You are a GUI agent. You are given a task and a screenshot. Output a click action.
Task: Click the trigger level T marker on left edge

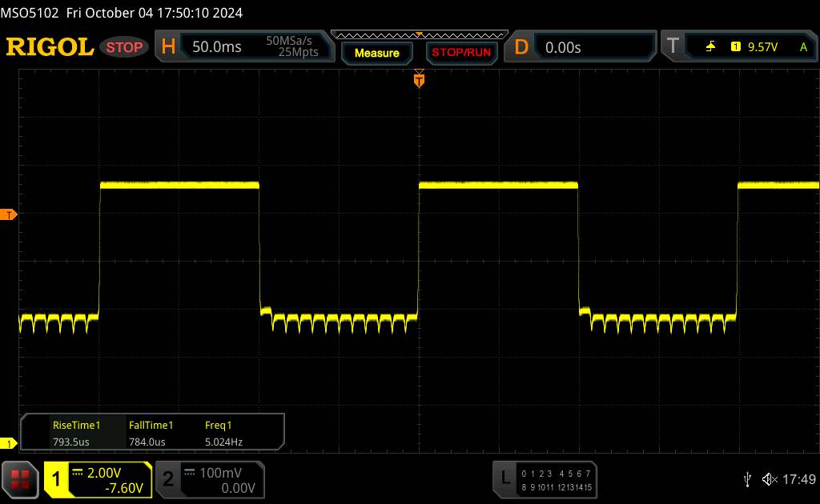point(9,214)
